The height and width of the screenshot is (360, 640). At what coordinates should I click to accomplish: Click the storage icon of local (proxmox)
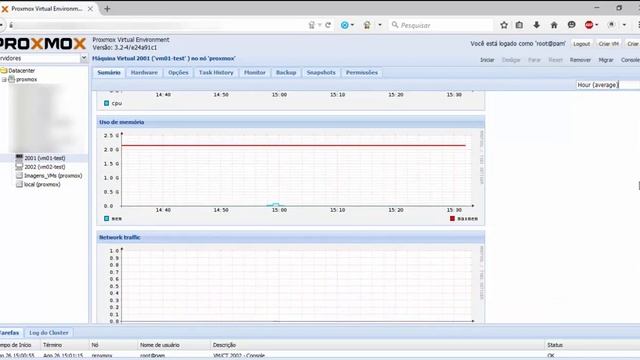click(x=19, y=184)
